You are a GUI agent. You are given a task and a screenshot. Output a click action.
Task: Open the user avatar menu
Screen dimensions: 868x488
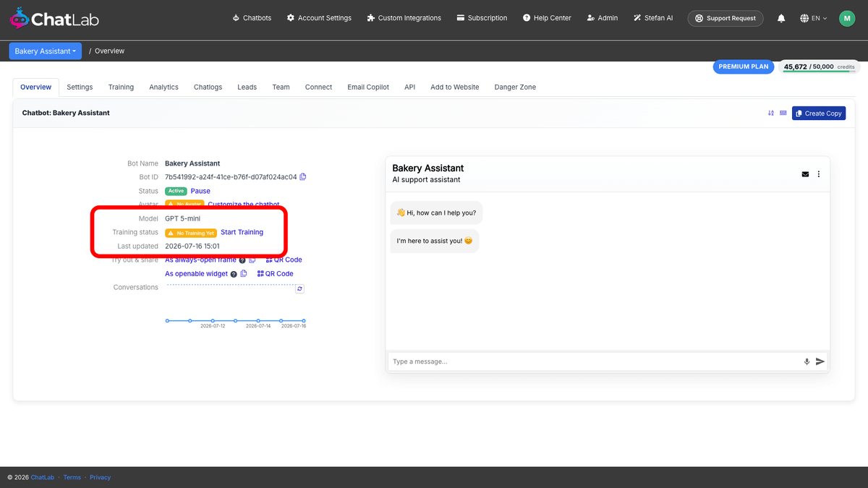(847, 18)
